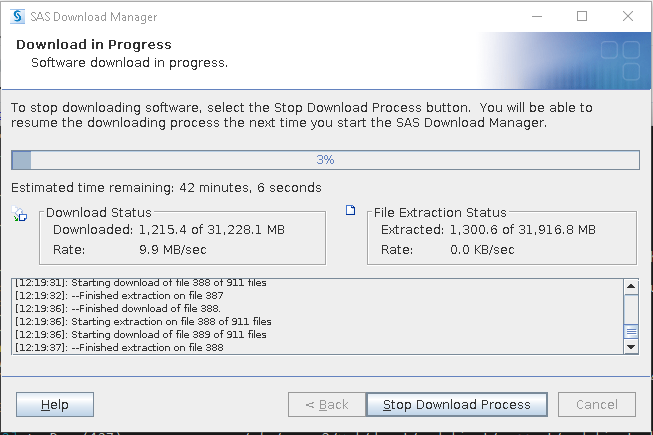Maximize the SAS Download Manager window
This screenshot has height=435, width=653.
click(582, 17)
